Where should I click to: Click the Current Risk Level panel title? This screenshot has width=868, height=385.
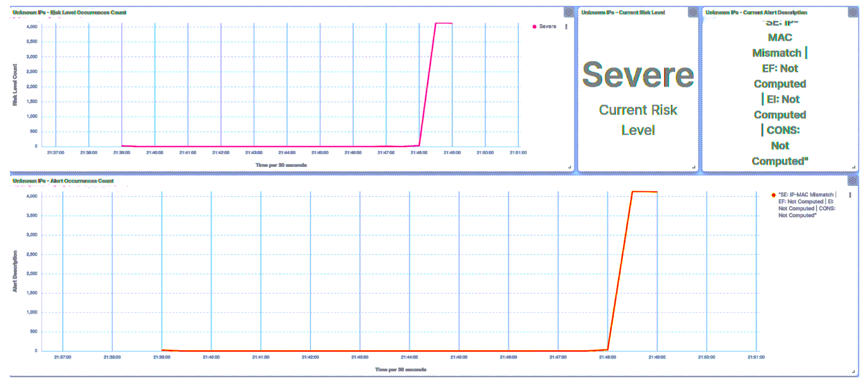623,12
